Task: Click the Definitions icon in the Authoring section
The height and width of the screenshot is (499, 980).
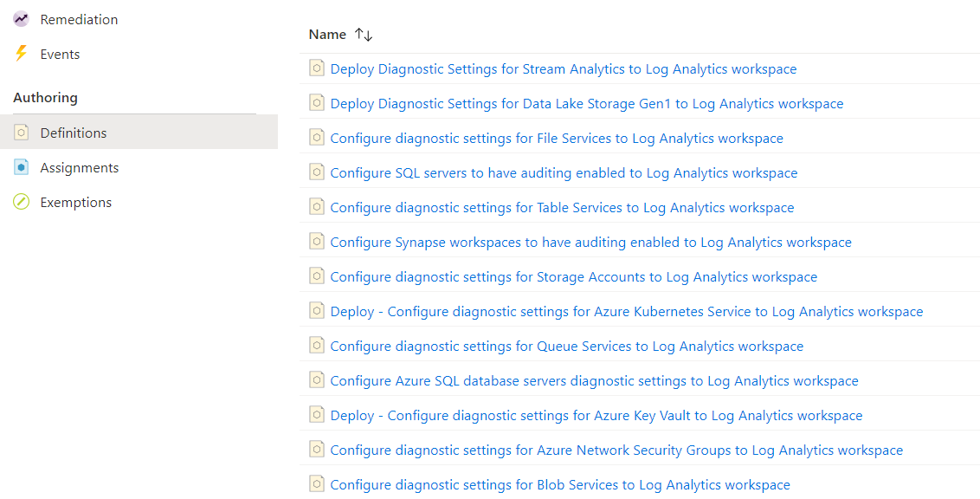Action: (x=21, y=133)
